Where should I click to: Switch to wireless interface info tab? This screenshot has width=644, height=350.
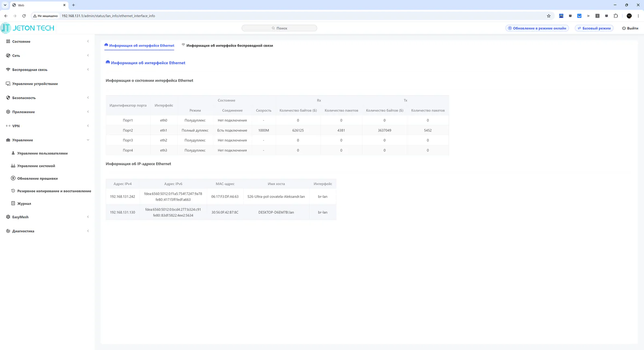pos(227,45)
